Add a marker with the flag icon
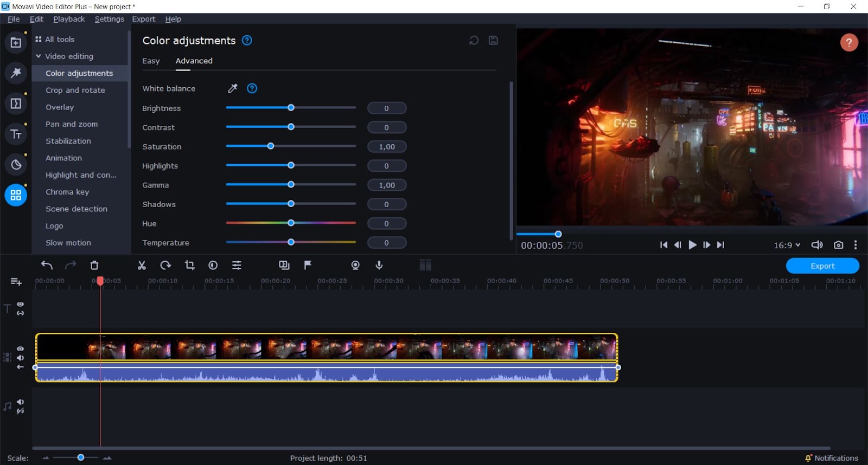Image resolution: width=868 pixels, height=465 pixels. (308, 265)
